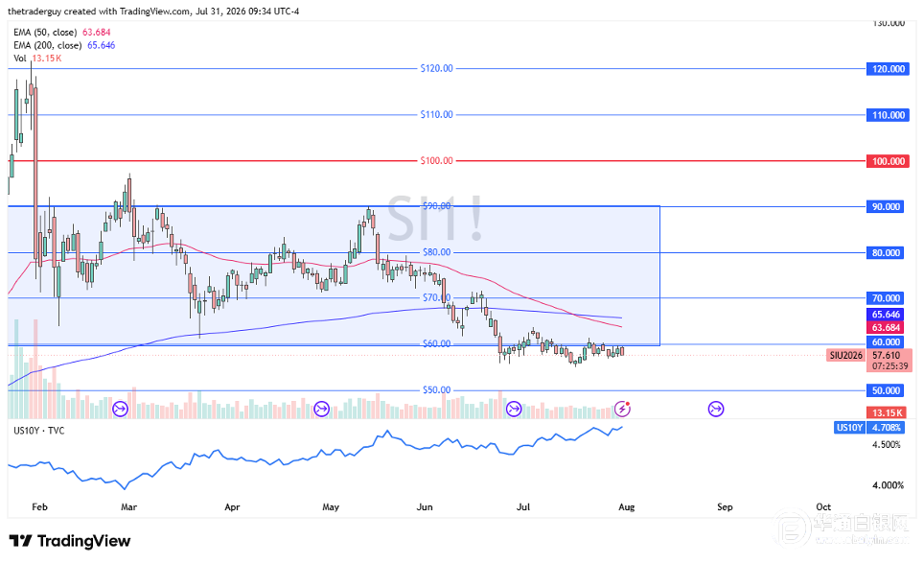Click the contract rollover icon near July
Screen dimensions: 924x564
coord(514,409)
